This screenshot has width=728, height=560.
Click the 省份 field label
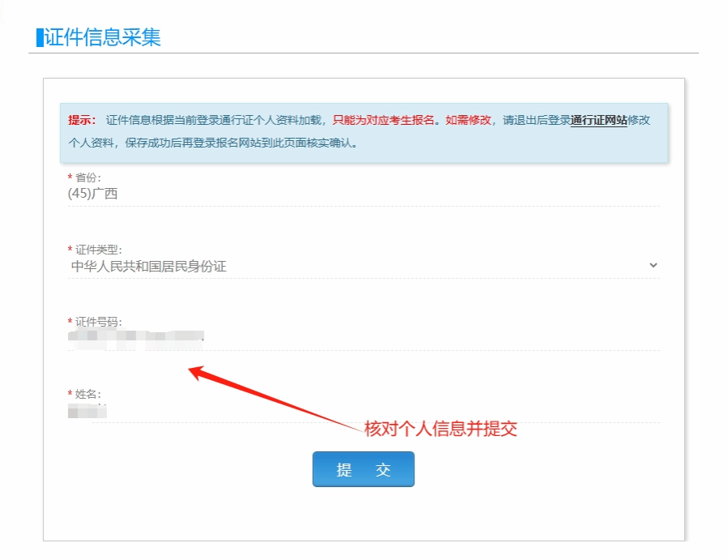tap(88, 177)
